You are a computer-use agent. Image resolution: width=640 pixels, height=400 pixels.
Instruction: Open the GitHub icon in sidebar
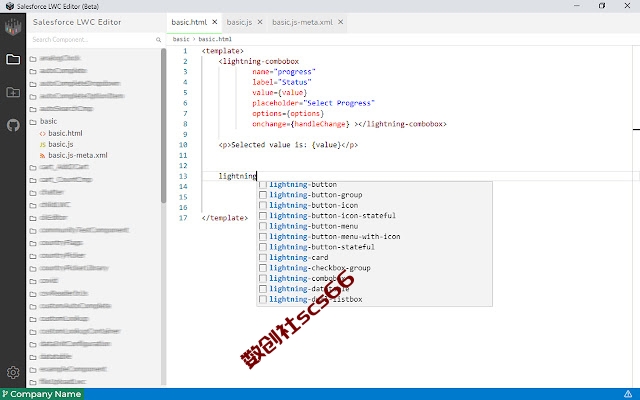[13, 125]
